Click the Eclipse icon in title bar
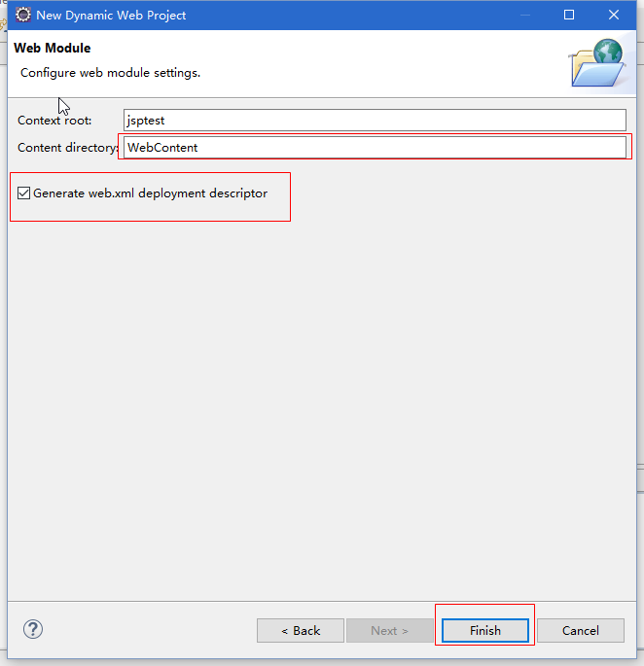The width and height of the screenshot is (644, 666). coord(23,15)
